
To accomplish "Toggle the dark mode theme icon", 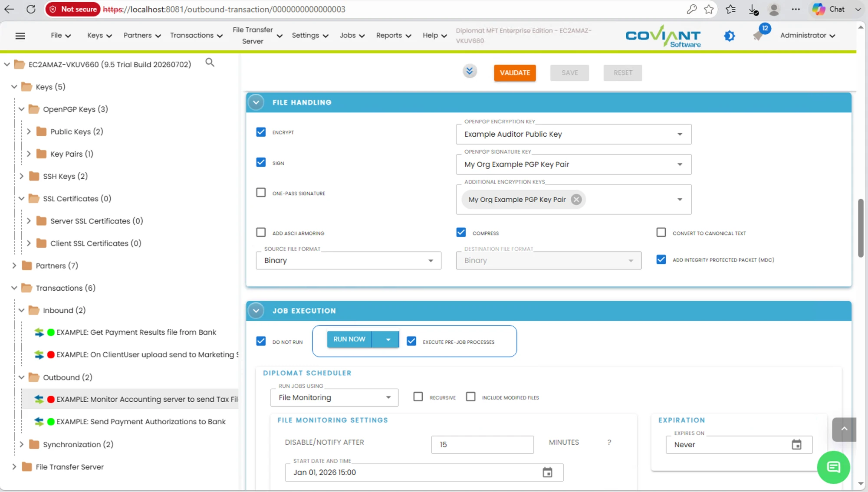I will [x=730, y=36].
